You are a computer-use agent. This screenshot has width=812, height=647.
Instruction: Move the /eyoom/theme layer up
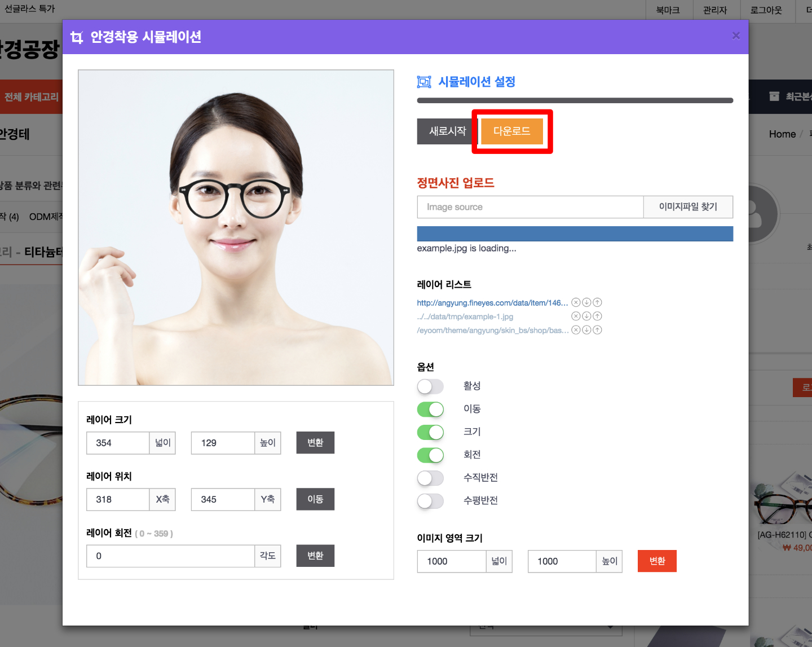597,330
